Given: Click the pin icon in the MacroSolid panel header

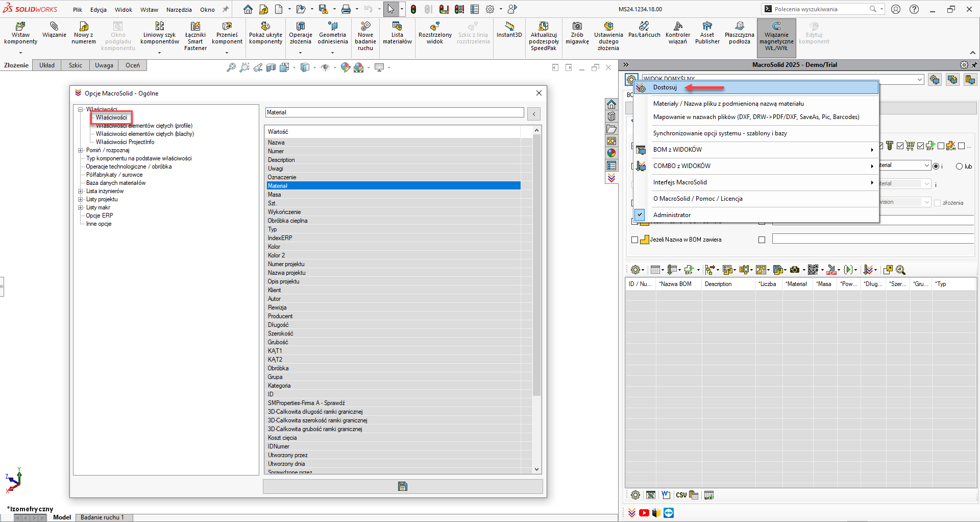Looking at the screenshot, I should [974, 65].
